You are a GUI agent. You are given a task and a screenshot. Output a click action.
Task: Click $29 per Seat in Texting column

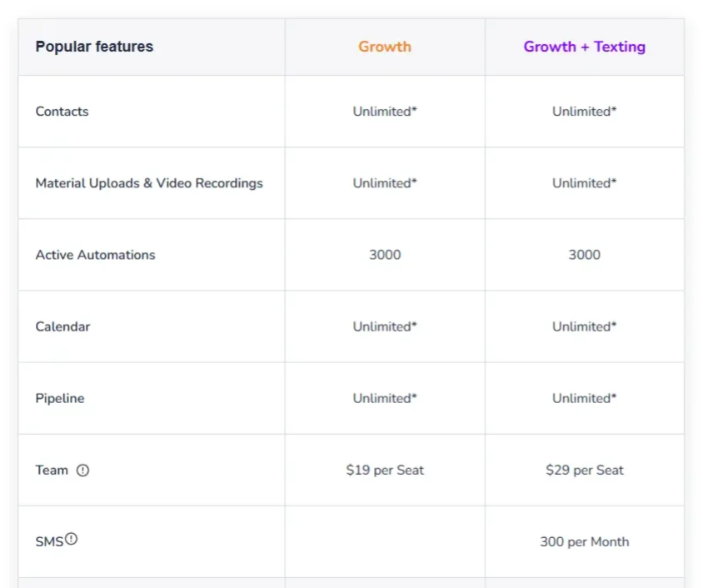point(584,470)
